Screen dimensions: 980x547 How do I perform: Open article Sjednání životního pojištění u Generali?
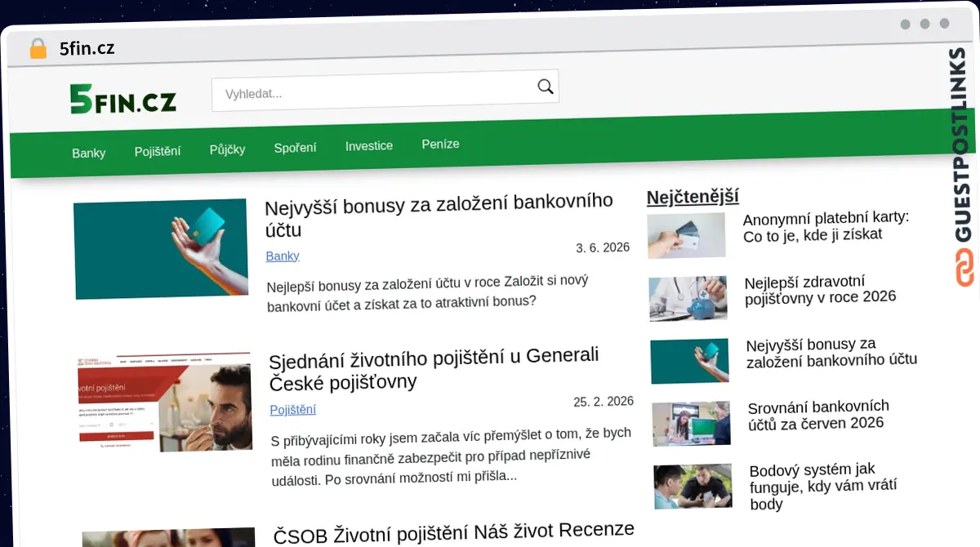tap(434, 368)
